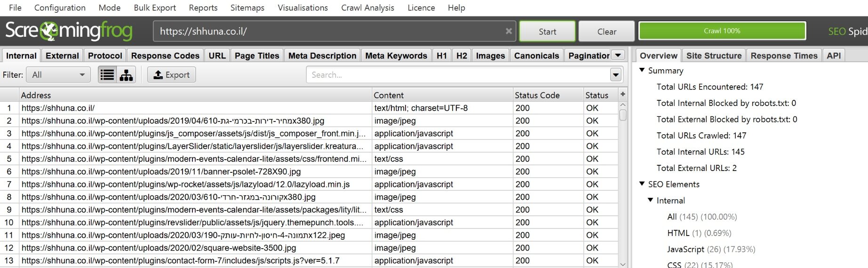Screen dimensions: 868x268
Task: Open the Canonicals tab
Action: point(536,56)
